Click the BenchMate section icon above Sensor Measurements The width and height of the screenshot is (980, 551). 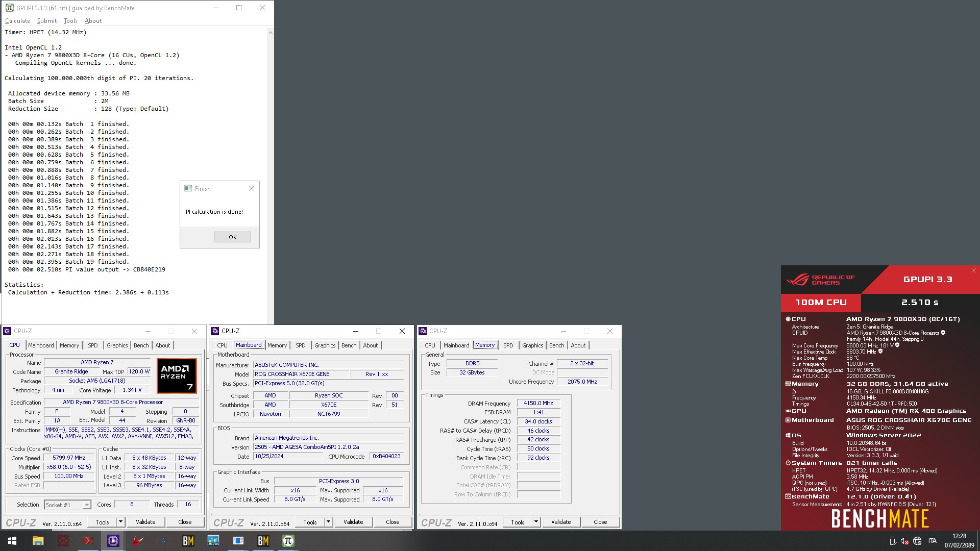pyautogui.click(x=788, y=496)
